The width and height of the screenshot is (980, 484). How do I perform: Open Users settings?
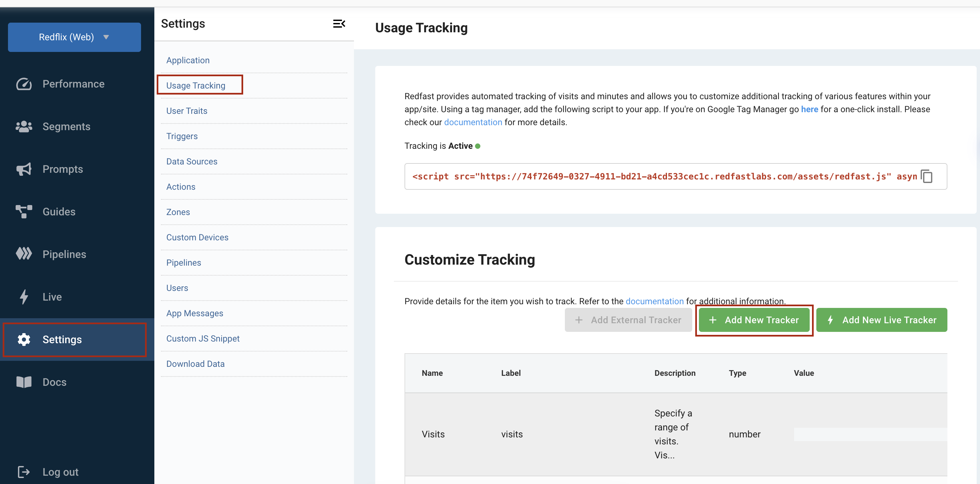177,288
